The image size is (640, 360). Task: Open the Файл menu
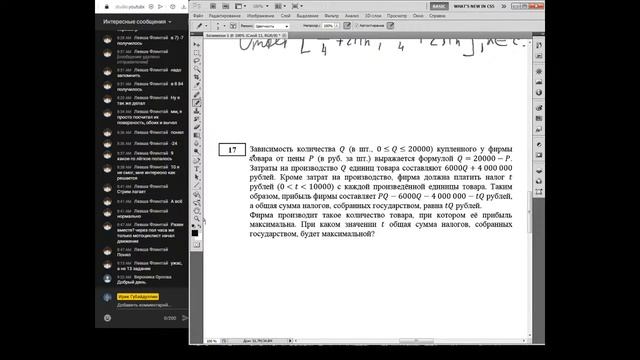198,16
